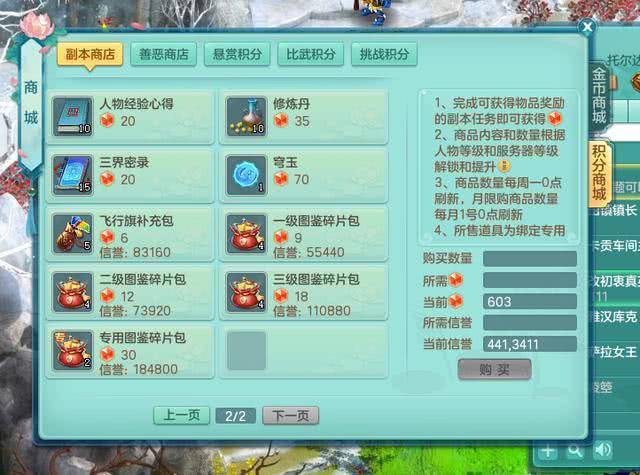Open the 挑战积分 tab
This screenshot has width=640, height=475.
(x=384, y=54)
